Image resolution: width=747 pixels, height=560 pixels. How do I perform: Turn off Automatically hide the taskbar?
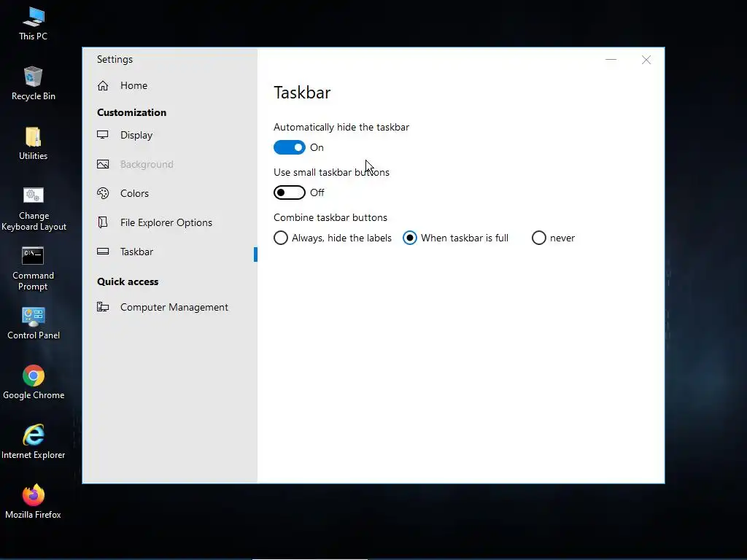pos(289,147)
